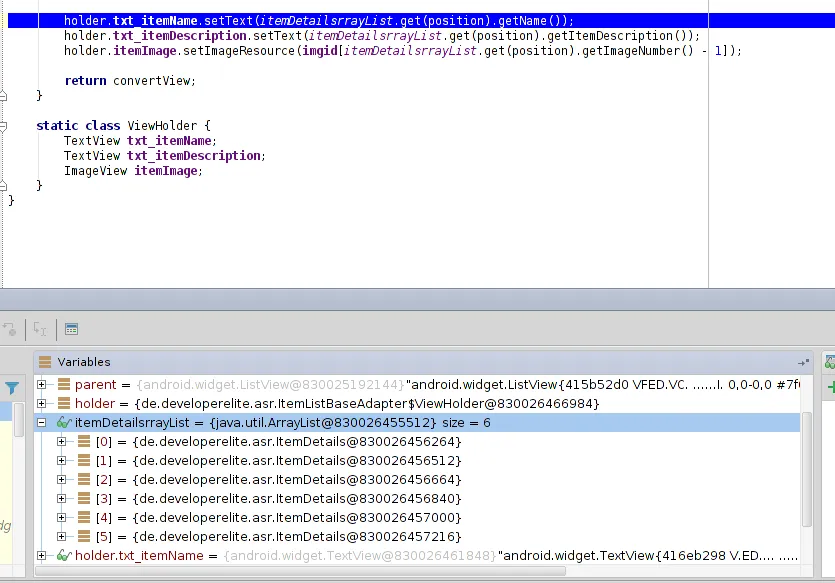Click the Run to Cursor toolbar icon
The image size is (835, 583).
pos(41,329)
